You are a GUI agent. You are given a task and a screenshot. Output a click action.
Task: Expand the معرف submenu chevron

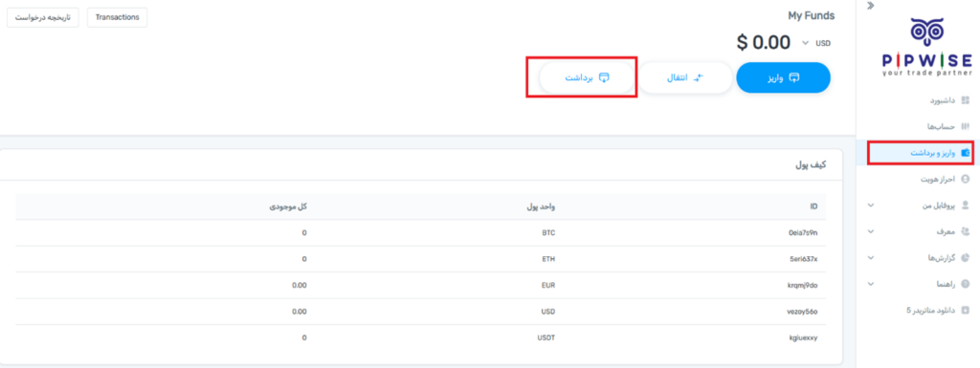pos(871,231)
